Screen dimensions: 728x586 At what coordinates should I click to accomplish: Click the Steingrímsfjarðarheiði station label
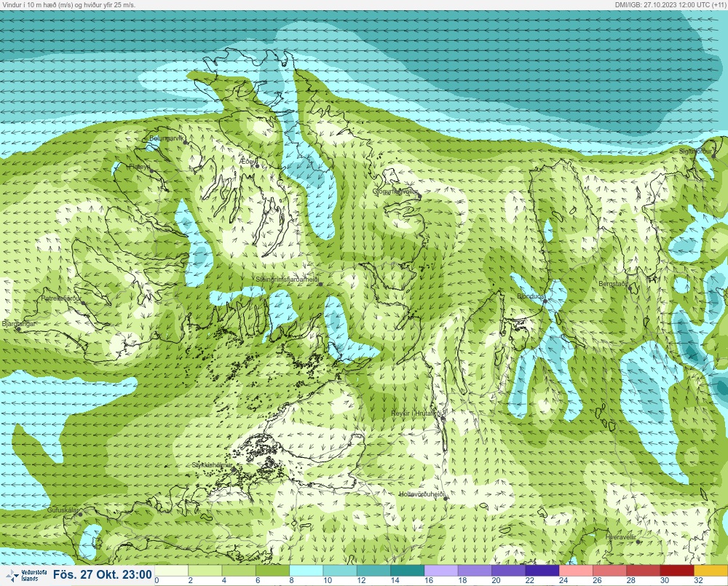click(x=288, y=280)
